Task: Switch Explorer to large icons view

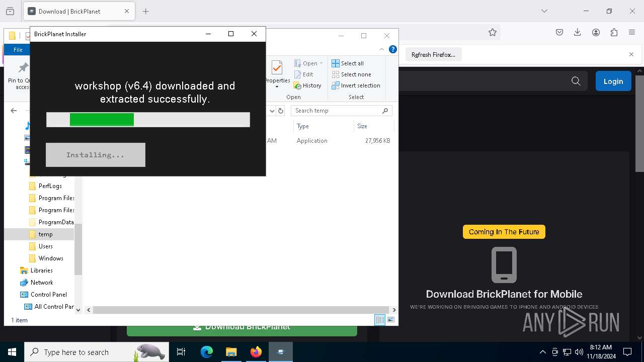Action: point(391,320)
